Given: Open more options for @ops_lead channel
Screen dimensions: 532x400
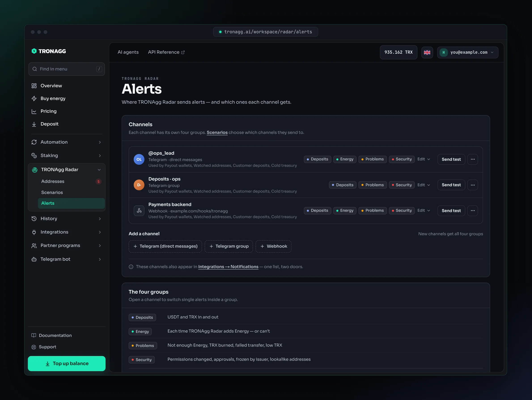Looking at the screenshot, I should [x=473, y=159].
